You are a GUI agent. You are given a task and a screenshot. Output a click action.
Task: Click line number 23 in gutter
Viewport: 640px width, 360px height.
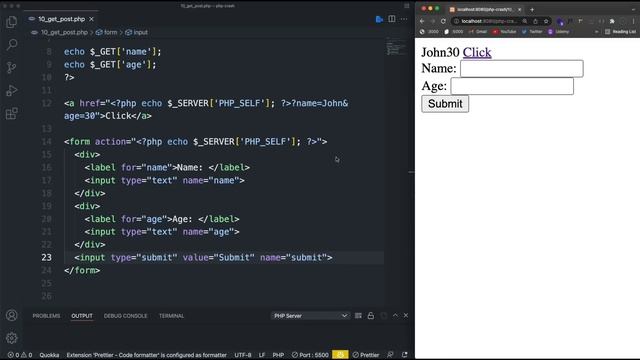click(x=47, y=258)
